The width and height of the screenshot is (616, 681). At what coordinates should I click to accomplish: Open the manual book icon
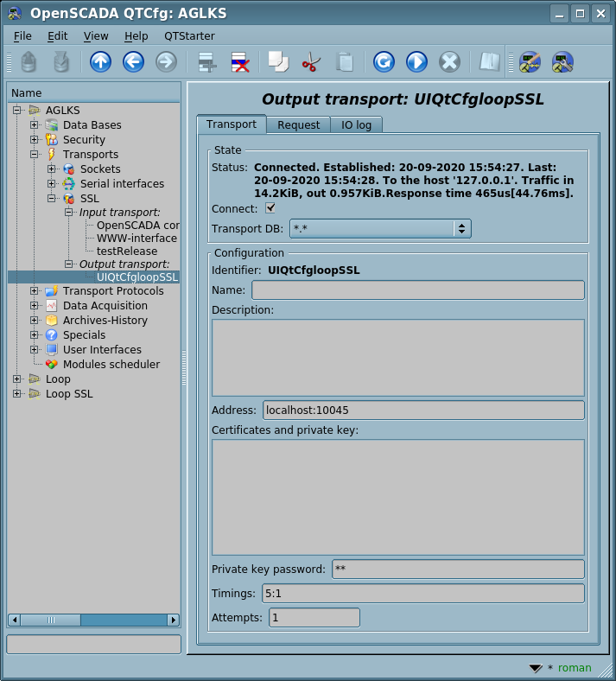pyautogui.click(x=489, y=61)
